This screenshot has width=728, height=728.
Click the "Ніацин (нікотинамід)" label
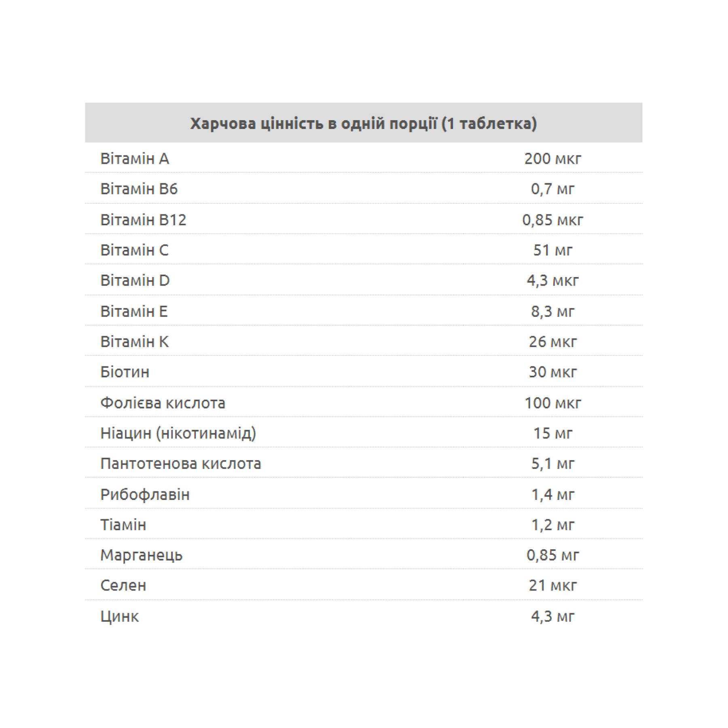pyautogui.click(x=178, y=433)
